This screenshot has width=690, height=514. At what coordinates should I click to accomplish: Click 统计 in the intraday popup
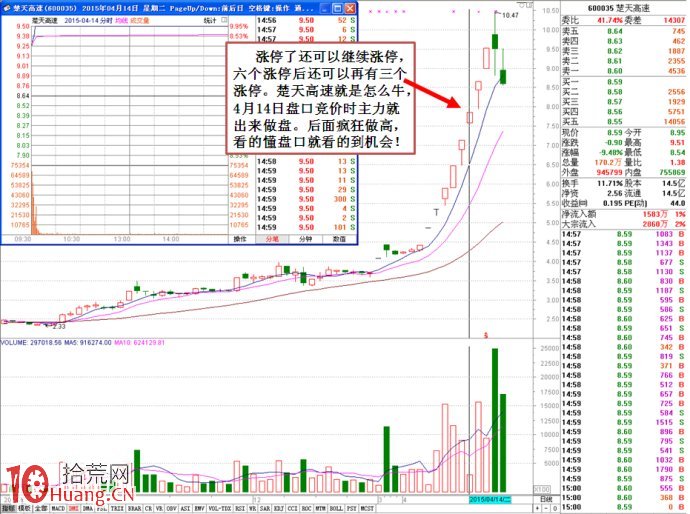[x=210, y=20]
